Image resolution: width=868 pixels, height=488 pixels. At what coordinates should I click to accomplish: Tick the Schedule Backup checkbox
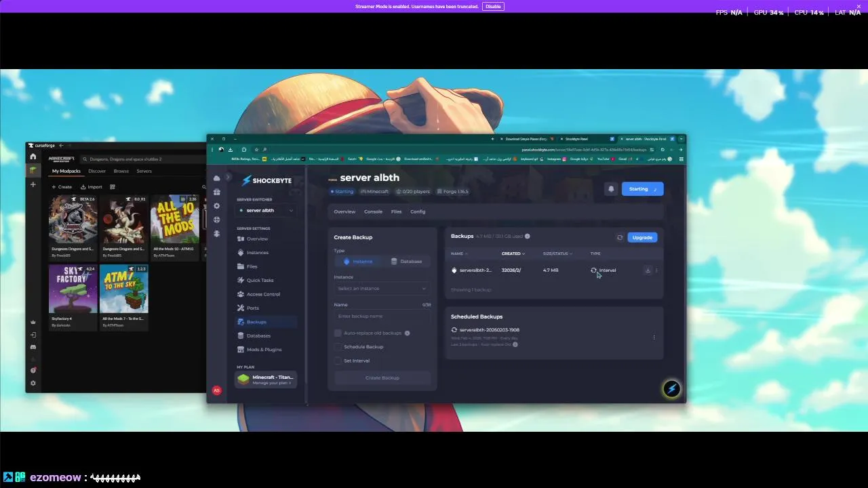(338, 347)
